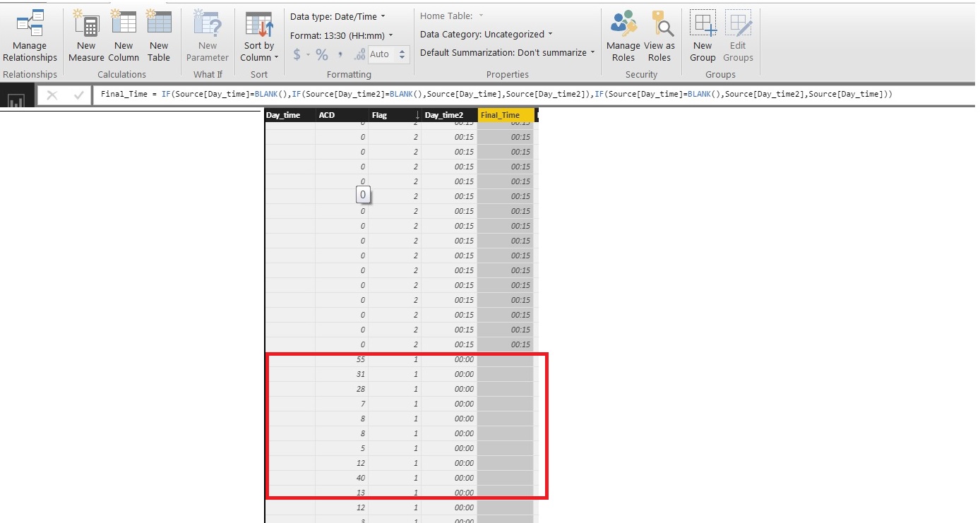This screenshot has height=523, width=980.
Task: Click the ACD cell with value 55
Action: tap(342, 359)
